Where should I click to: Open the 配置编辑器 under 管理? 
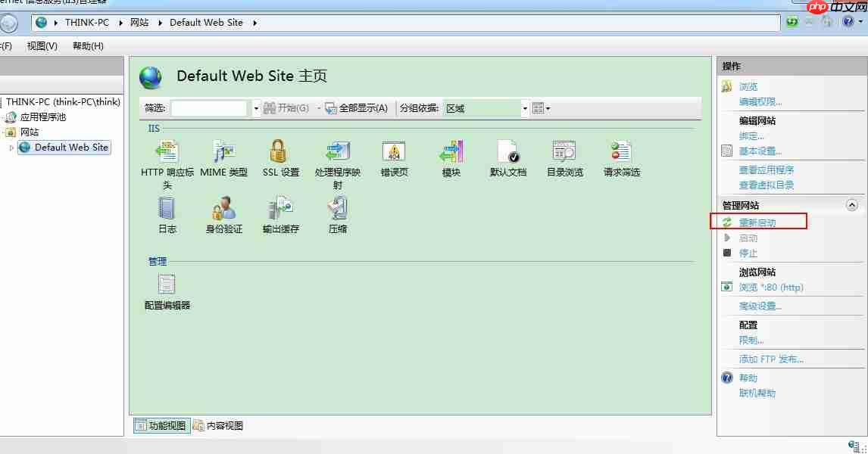(166, 288)
